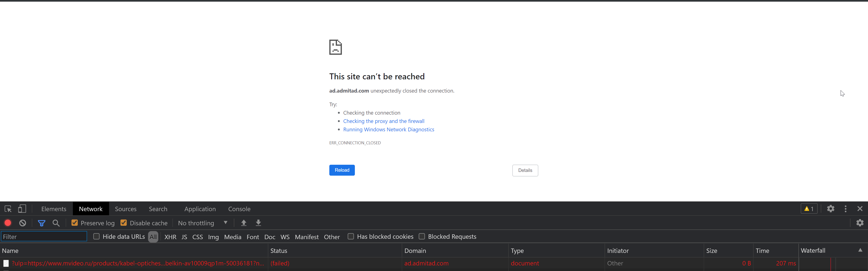The image size is (868, 271).
Task: Open Checking the proxy and the firewall link
Action: click(x=383, y=121)
